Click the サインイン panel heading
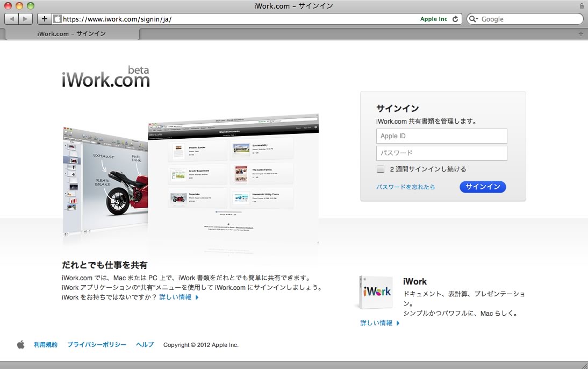Viewport: 588px width, 369px height. (398, 109)
